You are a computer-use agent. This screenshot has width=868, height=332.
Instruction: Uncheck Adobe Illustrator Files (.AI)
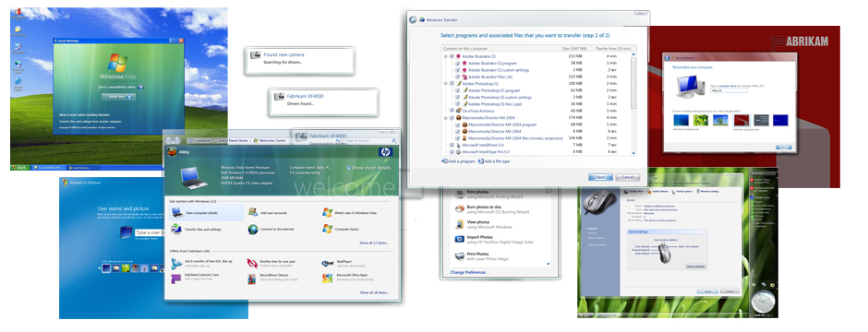[457, 77]
